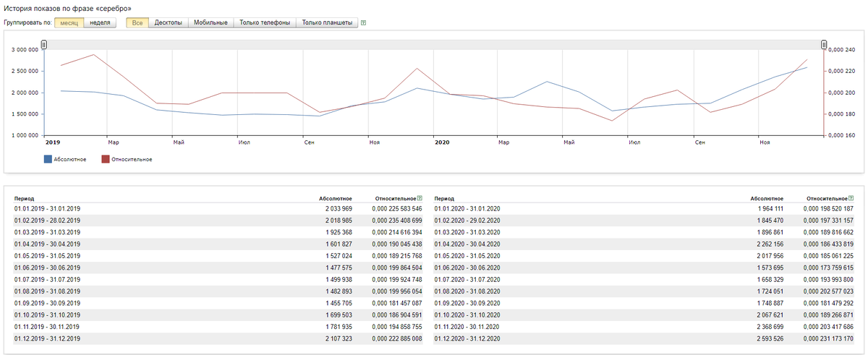
Task: Click relative value 0,000 231 173 170
Action: pos(828,338)
